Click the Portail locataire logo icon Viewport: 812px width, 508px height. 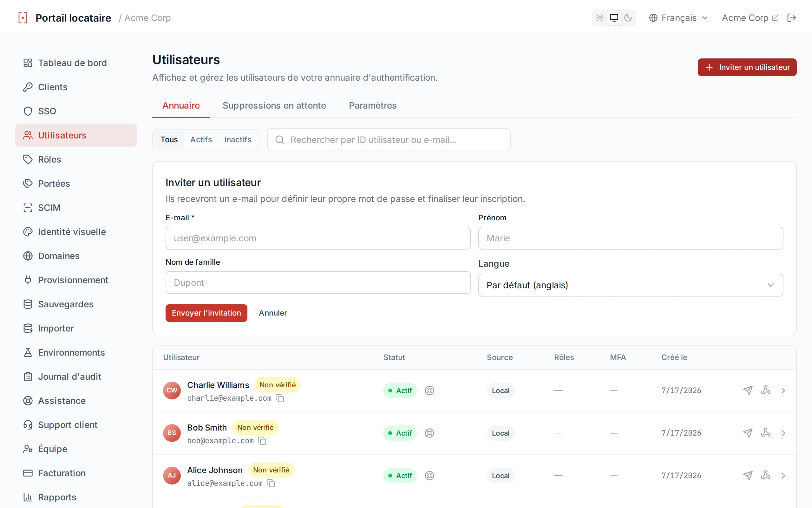(x=23, y=18)
